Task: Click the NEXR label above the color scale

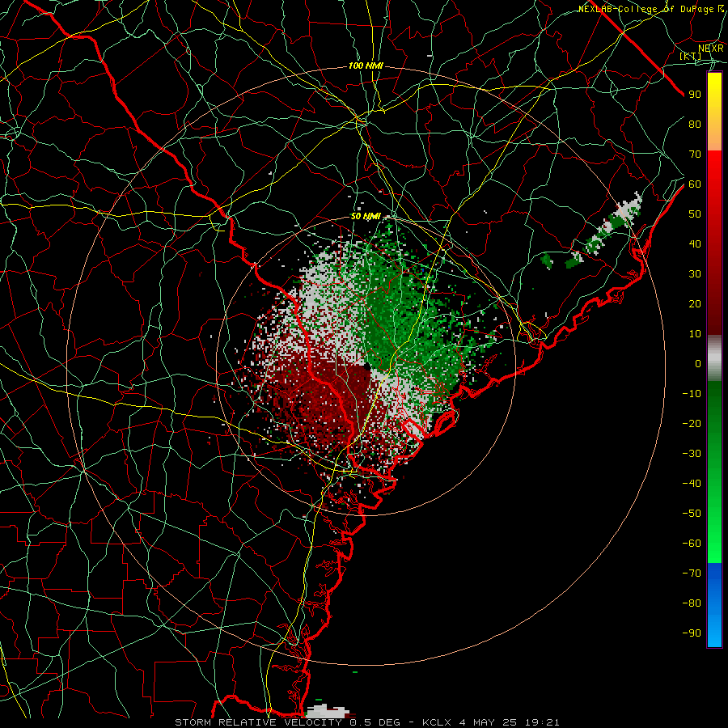Action: (711, 49)
